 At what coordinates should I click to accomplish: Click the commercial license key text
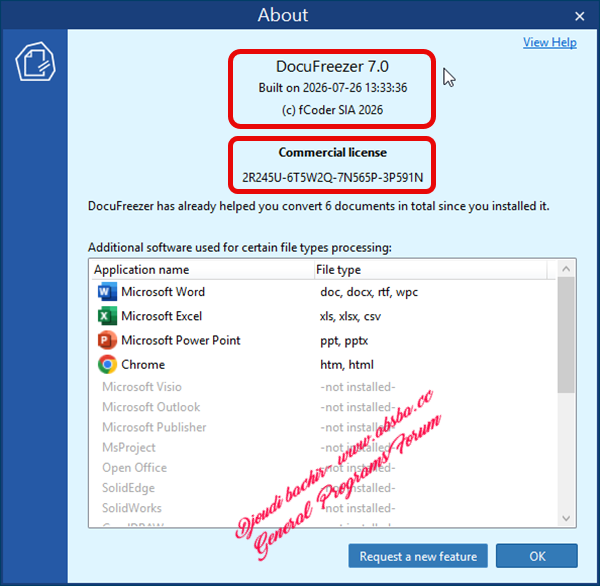tap(333, 178)
